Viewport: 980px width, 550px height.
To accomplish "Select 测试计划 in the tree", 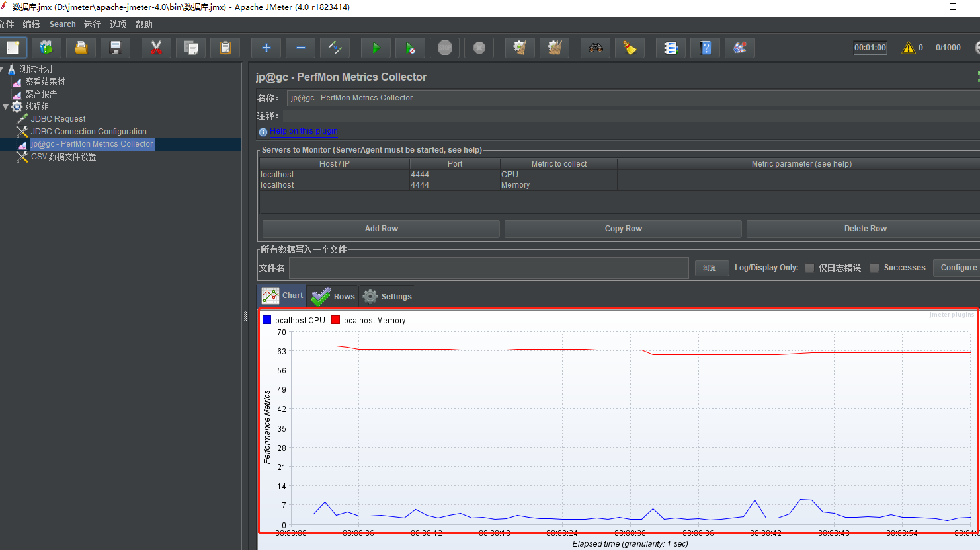I will (36, 69).
